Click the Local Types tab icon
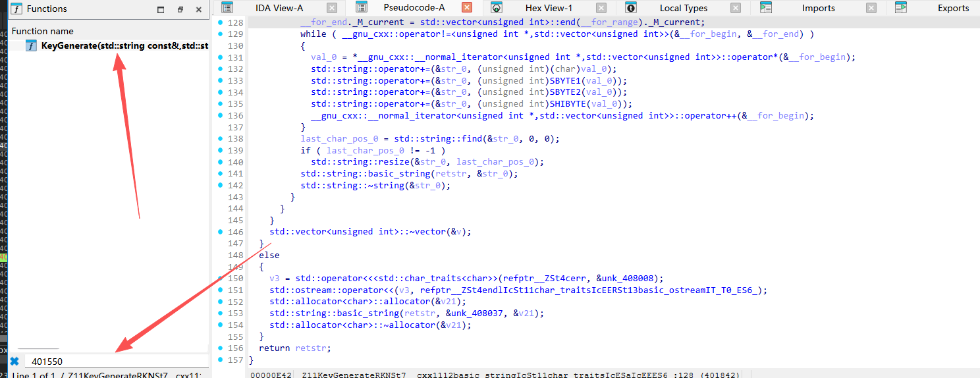This screenshot has width=980, height=378. (x=631, y=8)
